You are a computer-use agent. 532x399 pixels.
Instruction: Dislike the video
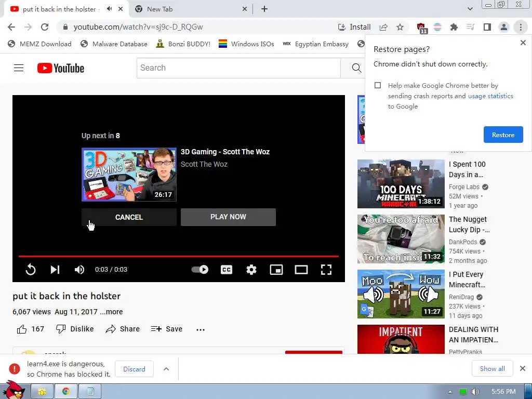(75, 329)
